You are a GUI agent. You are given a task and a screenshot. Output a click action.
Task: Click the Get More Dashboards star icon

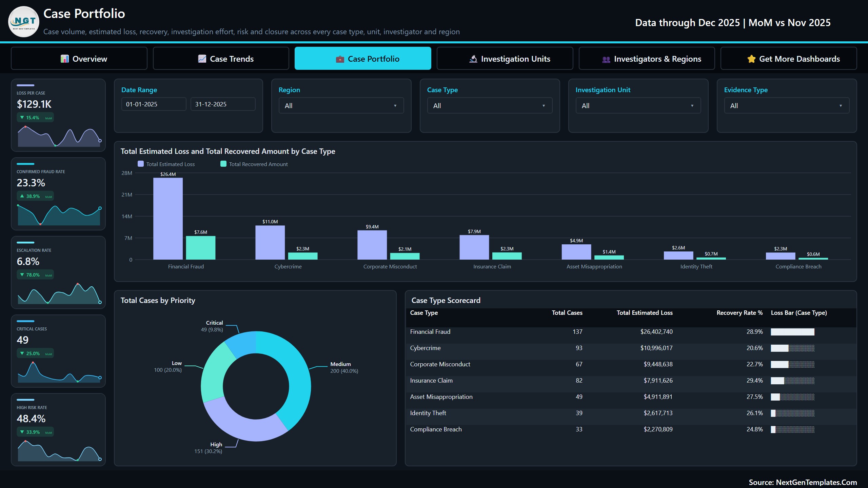click(x=751, y=59)
